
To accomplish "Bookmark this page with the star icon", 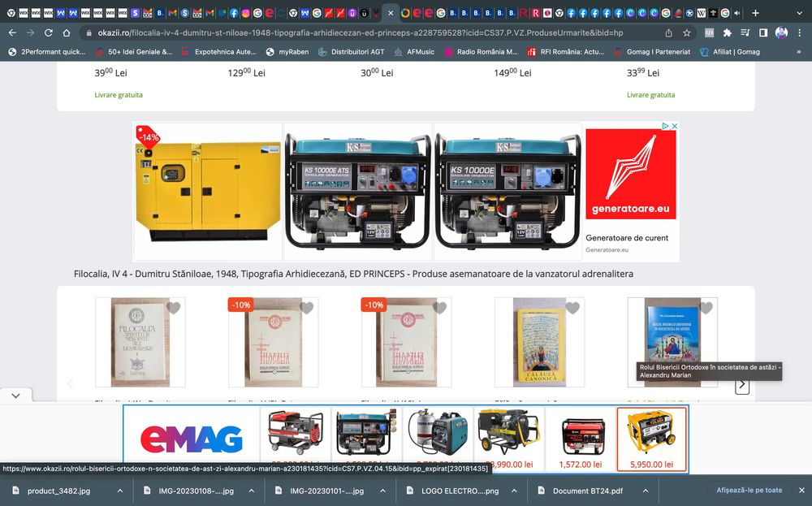I will pyautogui.click(x=687, y=32).
